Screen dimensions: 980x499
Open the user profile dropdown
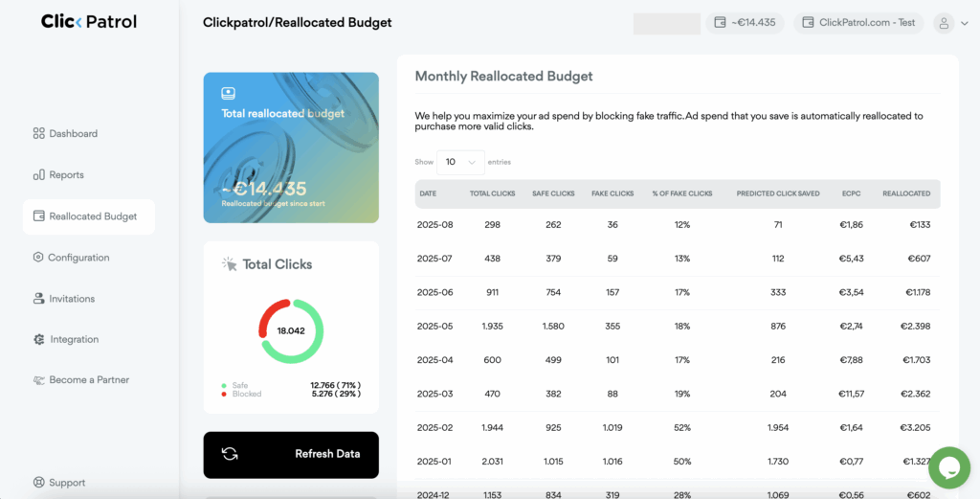[949, 23]
